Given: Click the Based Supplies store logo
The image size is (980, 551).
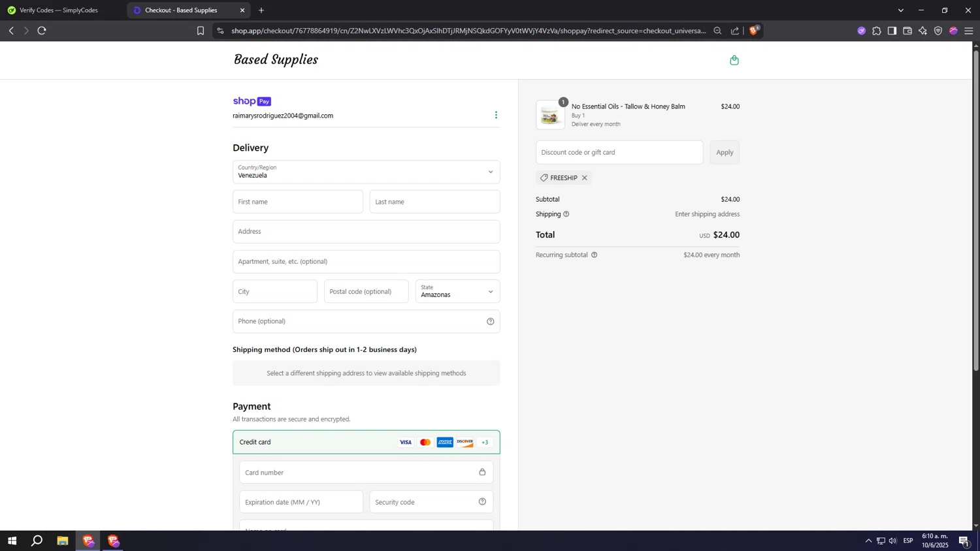Looking at the screenshot, I should 276,60.
